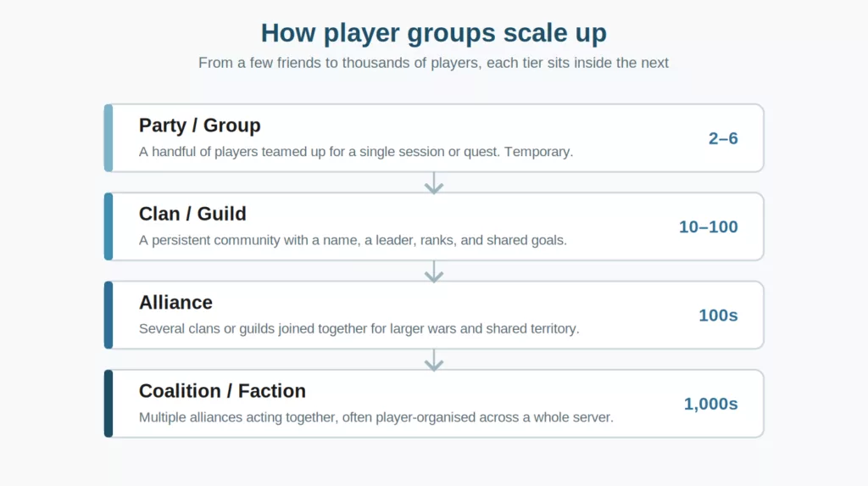Select the Alliance heading
Screen dimensions: 868x486
[x=175, y=303]
